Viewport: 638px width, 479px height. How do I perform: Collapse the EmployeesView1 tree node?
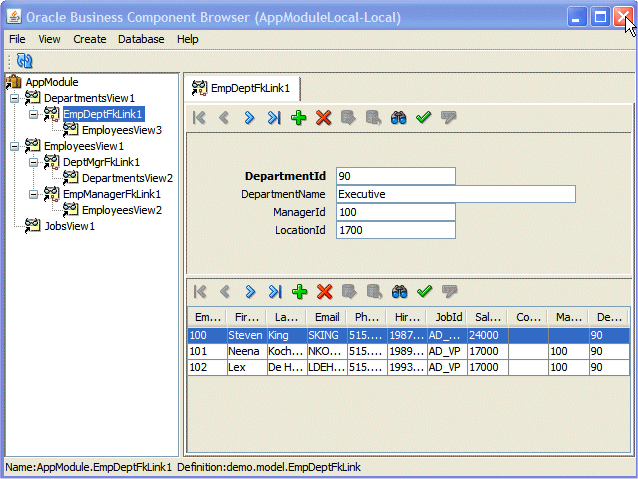(x=14, y=146)
